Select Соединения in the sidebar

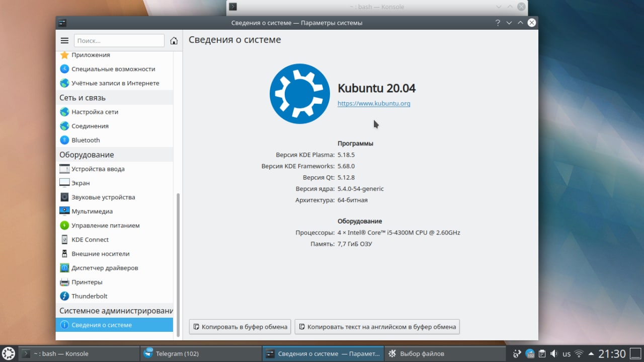click(x=114, y=126)
